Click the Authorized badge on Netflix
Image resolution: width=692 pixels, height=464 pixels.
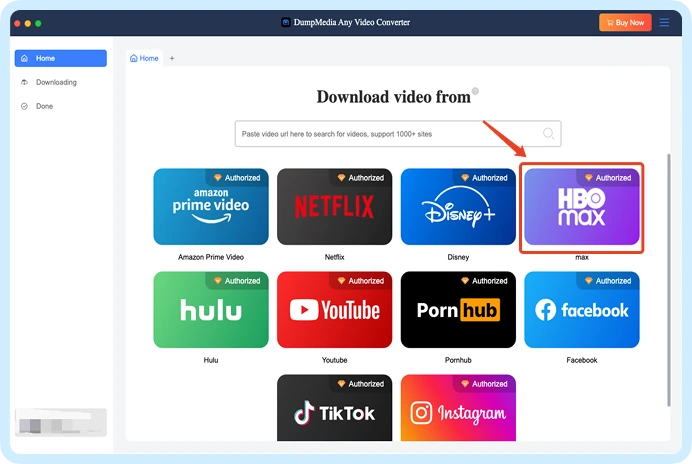(x=361, y=177)
